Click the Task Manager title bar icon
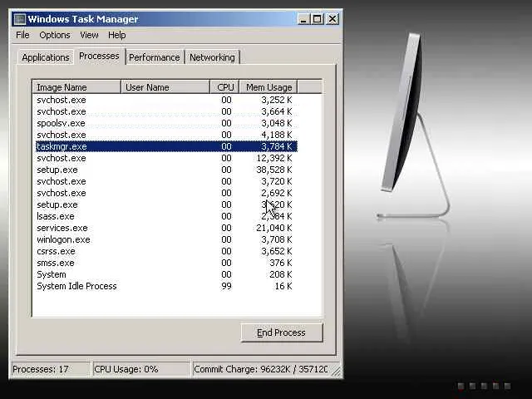 tap(20, 19)
